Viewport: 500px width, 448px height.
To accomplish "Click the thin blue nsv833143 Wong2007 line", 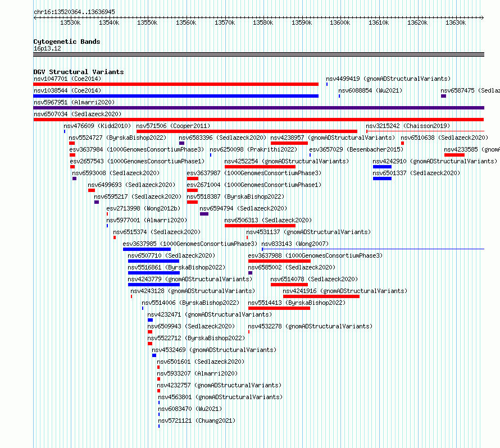I will pyautogui.click(x=373, y=249).
